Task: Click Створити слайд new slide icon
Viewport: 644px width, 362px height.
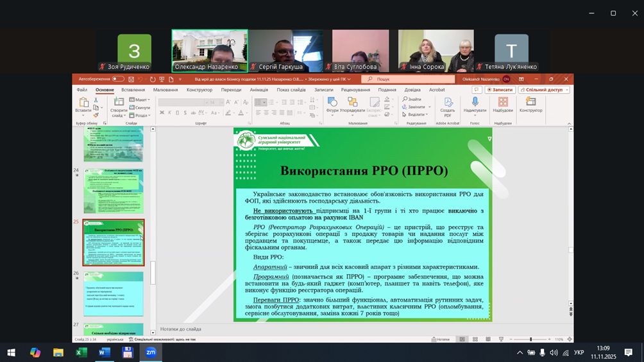Action: 119,103
